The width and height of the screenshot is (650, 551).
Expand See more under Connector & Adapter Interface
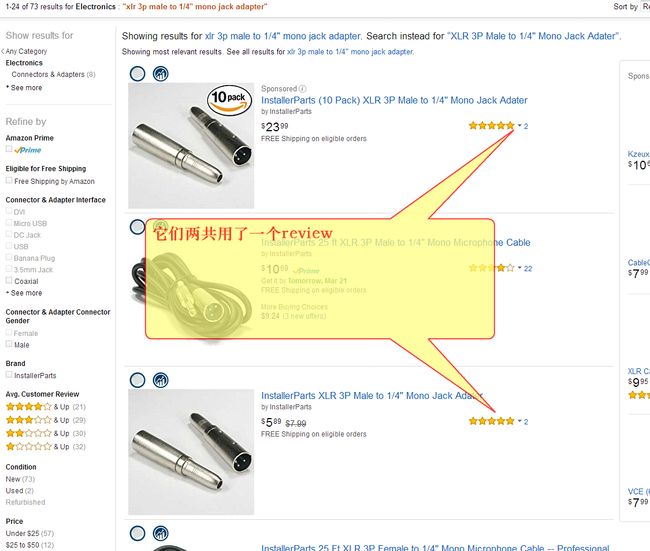click(x=26, y=293)
